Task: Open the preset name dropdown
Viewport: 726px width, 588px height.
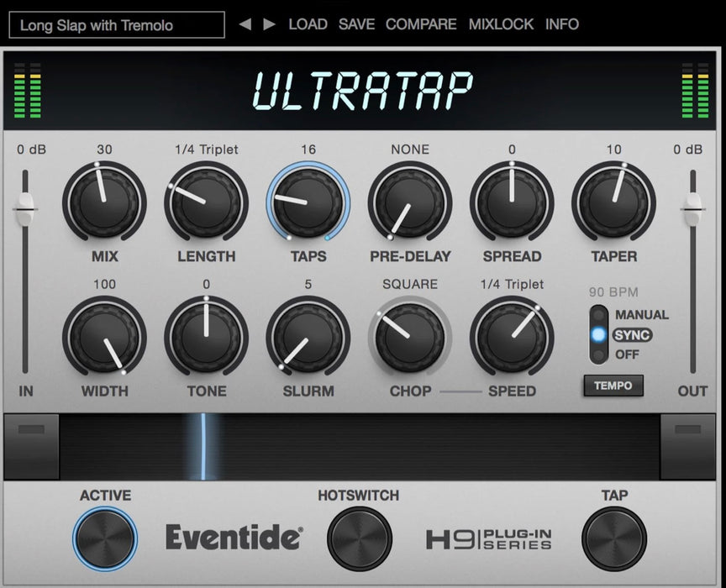Action: [117, 25]
